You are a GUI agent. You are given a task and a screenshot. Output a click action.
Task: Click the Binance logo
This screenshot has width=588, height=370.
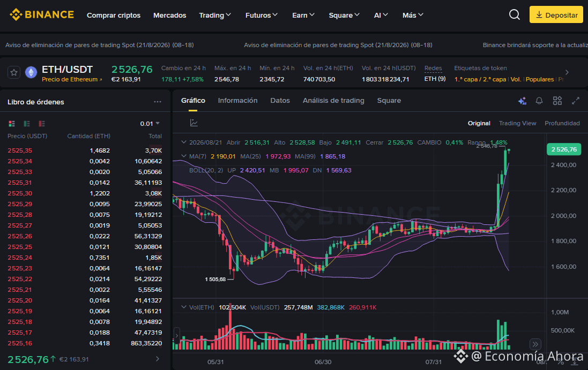click(x=42, y=15)
